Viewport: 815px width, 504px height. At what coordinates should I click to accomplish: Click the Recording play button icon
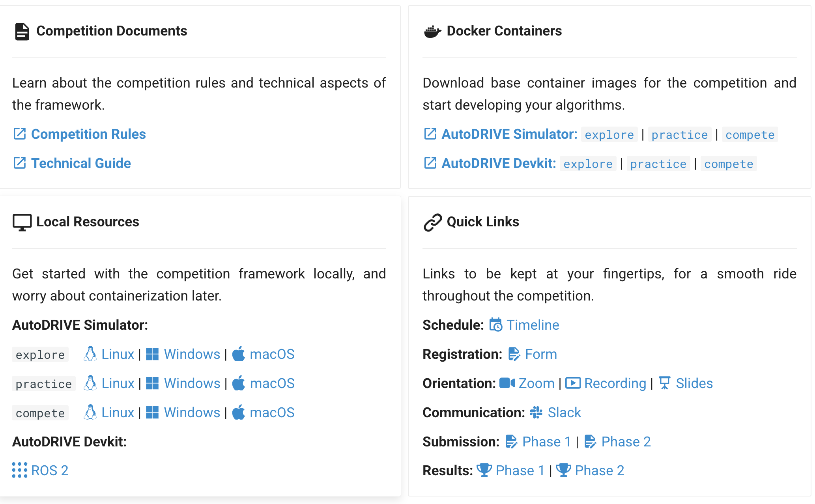[x=572, y=383]
